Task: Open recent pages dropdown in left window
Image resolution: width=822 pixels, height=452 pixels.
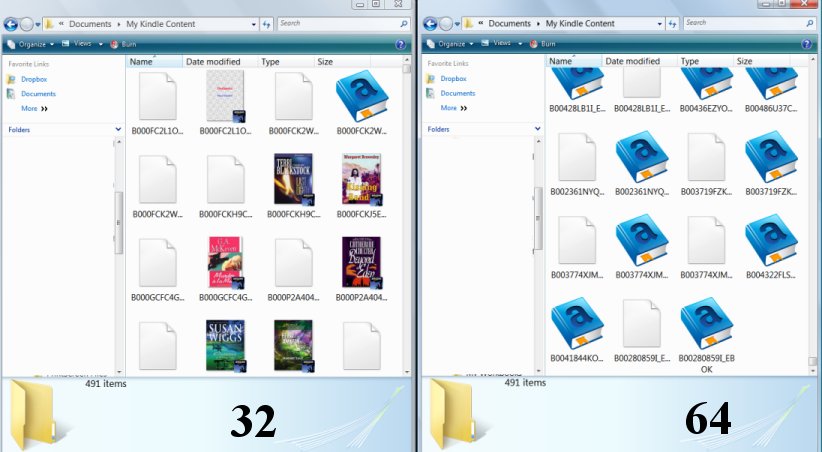Action: (x=38, y=25)
